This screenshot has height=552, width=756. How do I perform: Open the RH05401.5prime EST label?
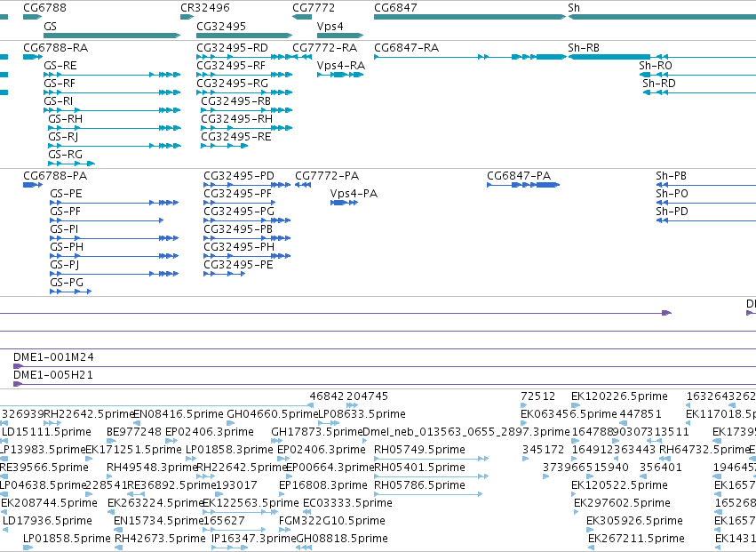pos(420,468)
